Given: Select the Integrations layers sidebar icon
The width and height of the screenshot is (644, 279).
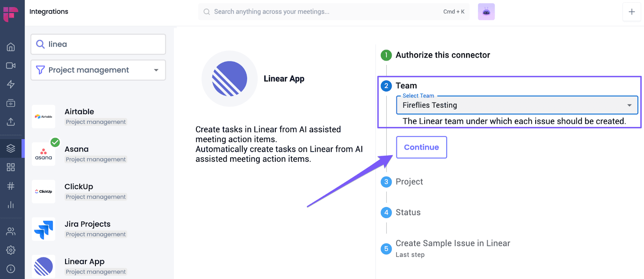Looking at the screenshot, I should (x=11, y=148).
